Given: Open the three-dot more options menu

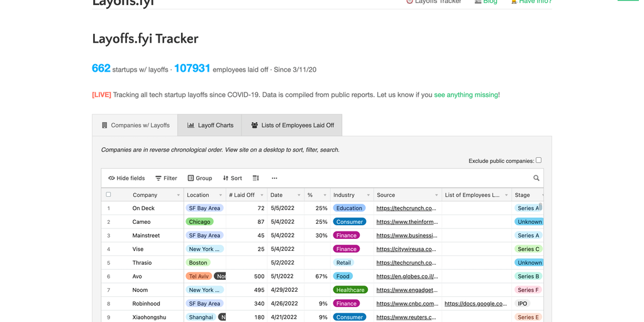Looking at the screenshot, I should point(274,178).
